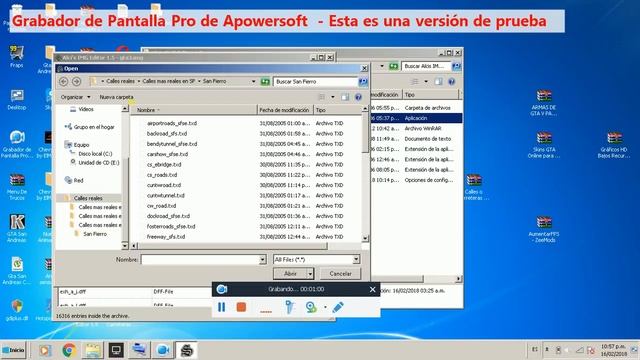Select the Aplicación row in the background Explorer window
The image size is (640, 360).
pyautogui.click(x=416, y=118)
